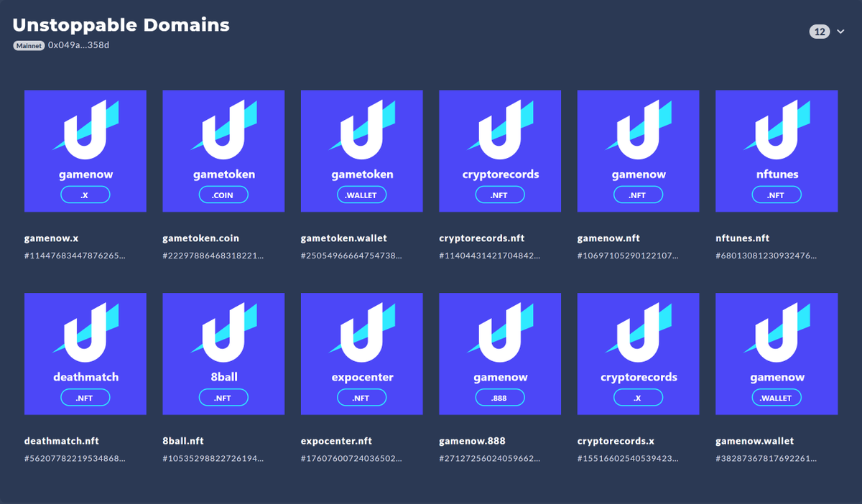Open the gamenow.nft domain thumbnail
Viewport: 862px width, 504px height.
639,151
